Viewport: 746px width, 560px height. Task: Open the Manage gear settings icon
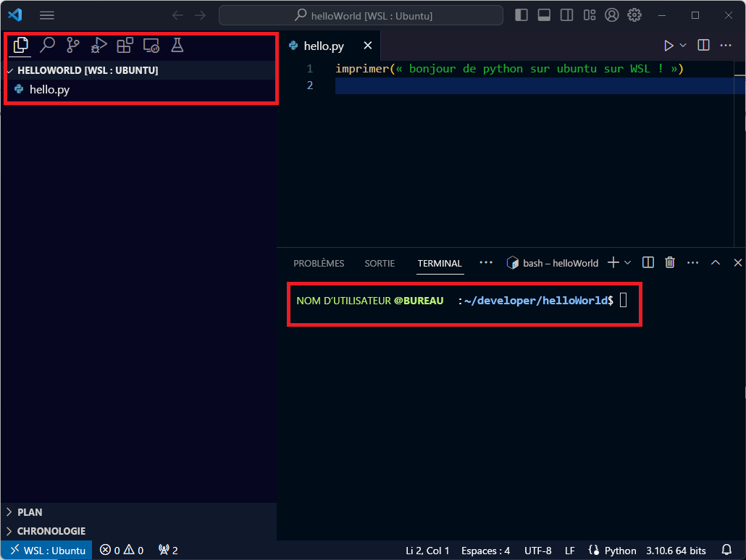[634, 15]
